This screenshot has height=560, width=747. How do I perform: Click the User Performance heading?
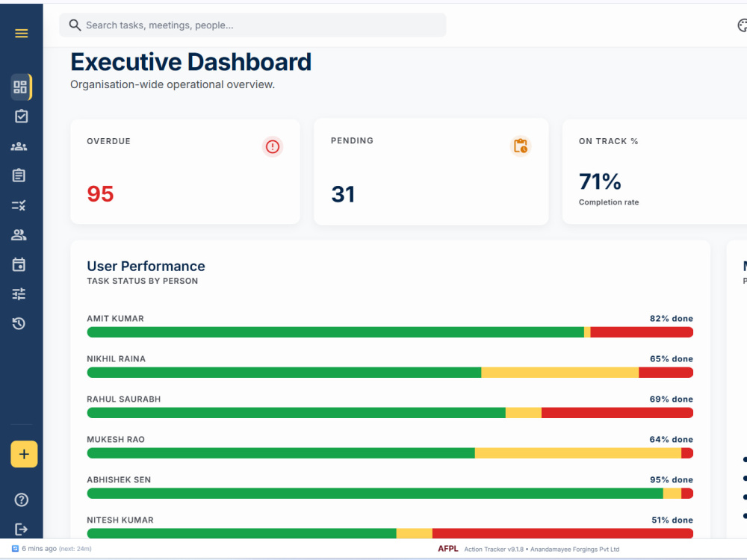(146, 267)
